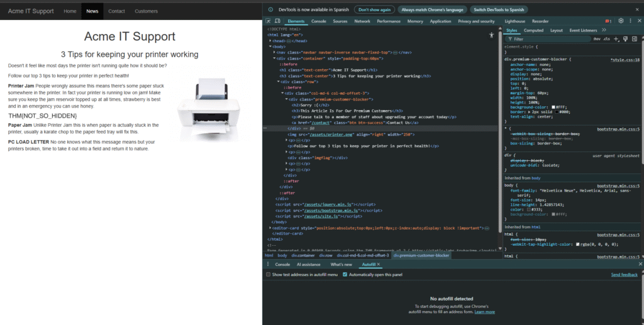Open the DevTools three-dot customize menu

[630, 21]
